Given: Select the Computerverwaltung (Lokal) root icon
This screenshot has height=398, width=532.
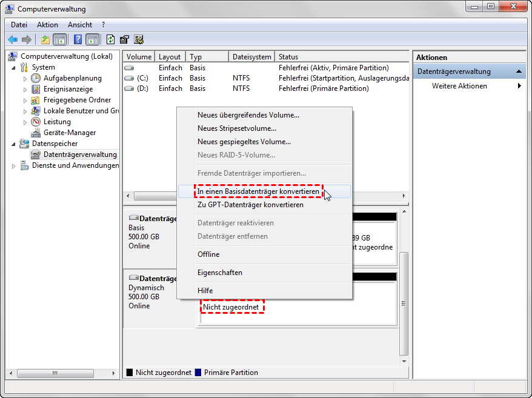Looking at the screenshot, I should pos(13,56).
